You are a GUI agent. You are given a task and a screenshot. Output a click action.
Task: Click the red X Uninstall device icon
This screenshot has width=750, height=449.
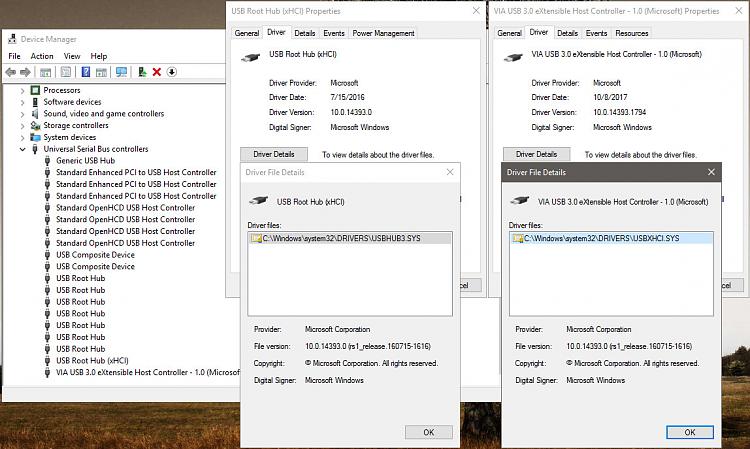[x=156, y=72]
